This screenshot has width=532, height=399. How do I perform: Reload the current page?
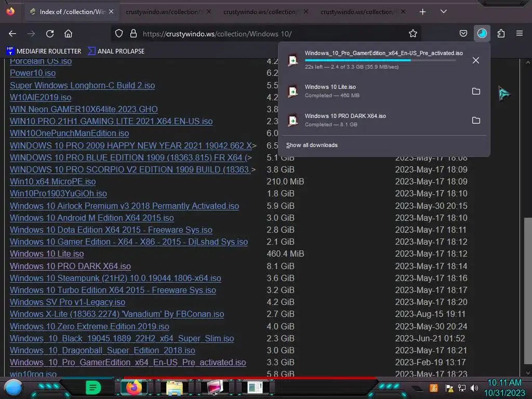pos(50,34)
